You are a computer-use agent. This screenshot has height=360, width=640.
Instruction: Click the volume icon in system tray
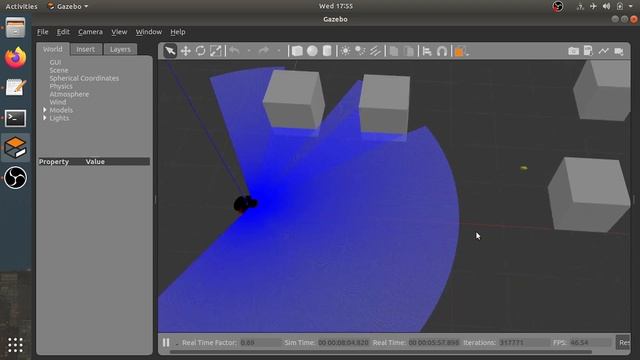[x=606, y=6]
